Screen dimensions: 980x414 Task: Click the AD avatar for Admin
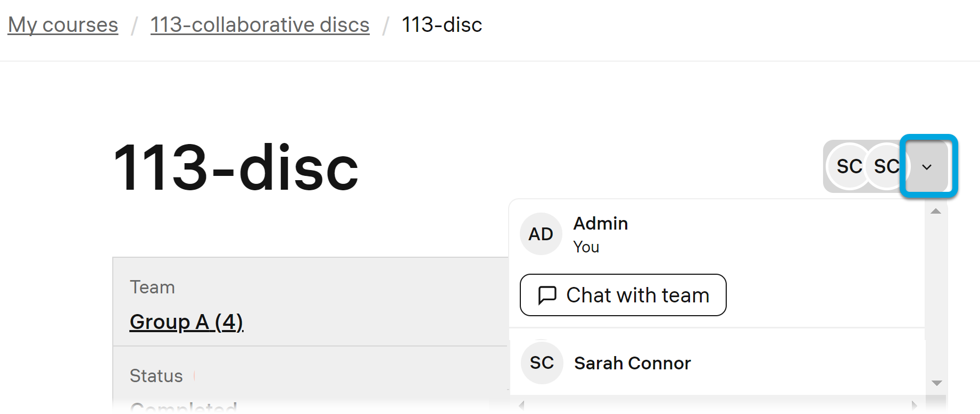pos(541,234)
